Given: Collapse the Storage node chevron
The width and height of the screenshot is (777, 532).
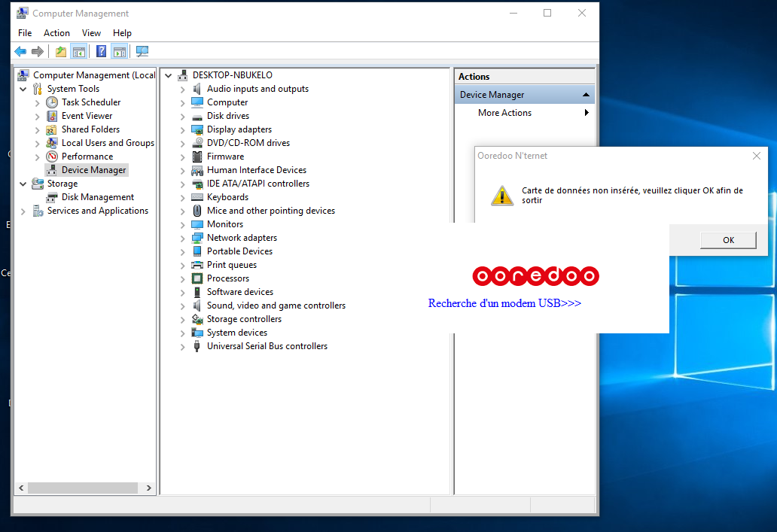Looking at the screenshot, I should click(x=23, y=184).
